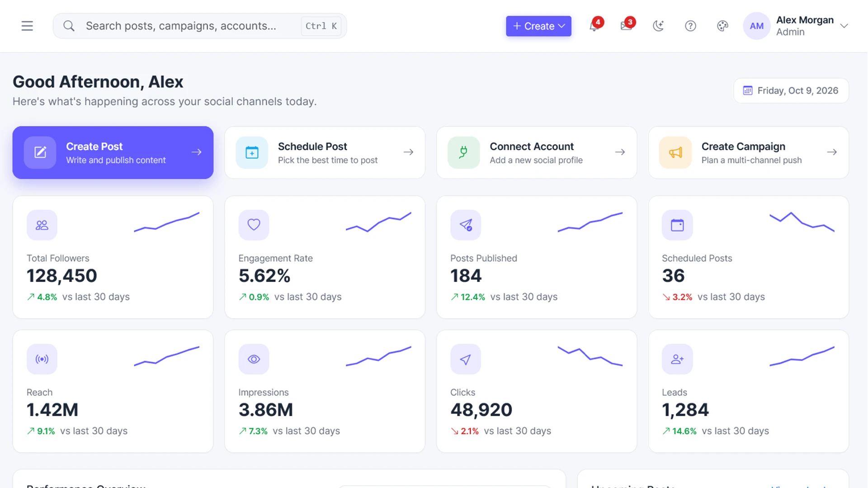Click the Reach broadcast icon
The height and width of the screenshot is (488, 868).
point(42,359)
